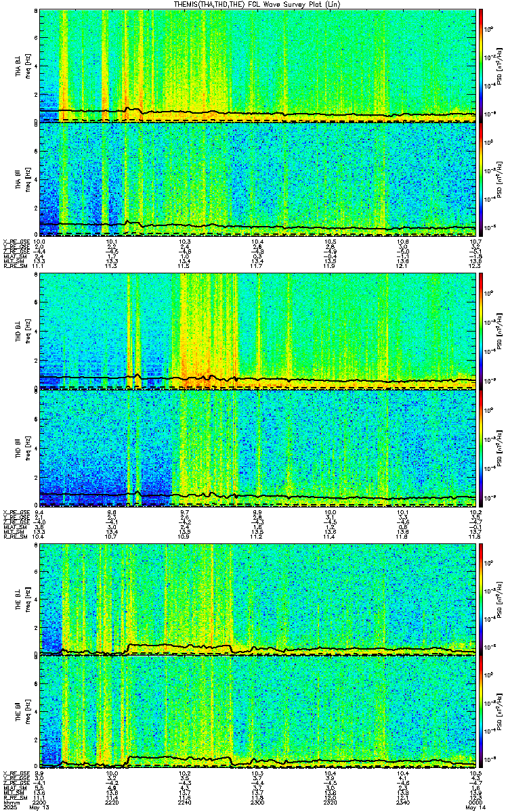Click the color bar beside THE B-parallel panel
Image resolution: width=508 pixels, height=812 pixels.
point(481,713)
